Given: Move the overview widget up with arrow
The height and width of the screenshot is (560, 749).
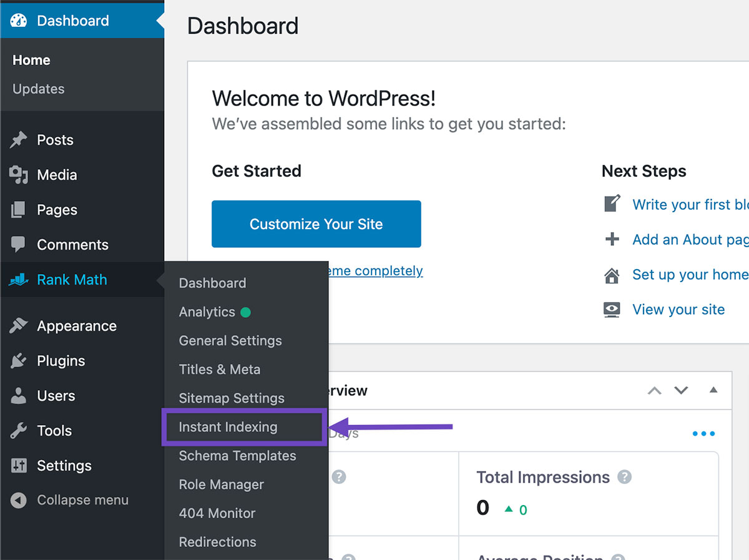Looking at the screenshot, I should pyautogui.click(x=654, y=391).
